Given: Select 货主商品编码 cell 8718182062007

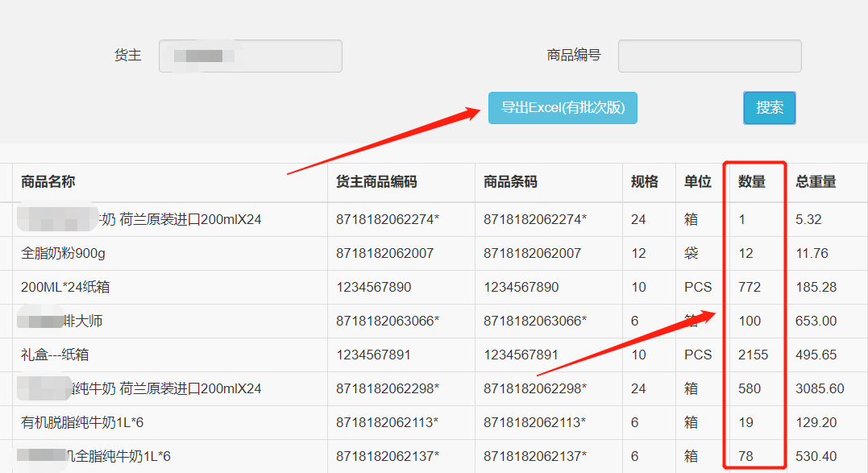Looking at the screenshot, I should pos(384,253).
